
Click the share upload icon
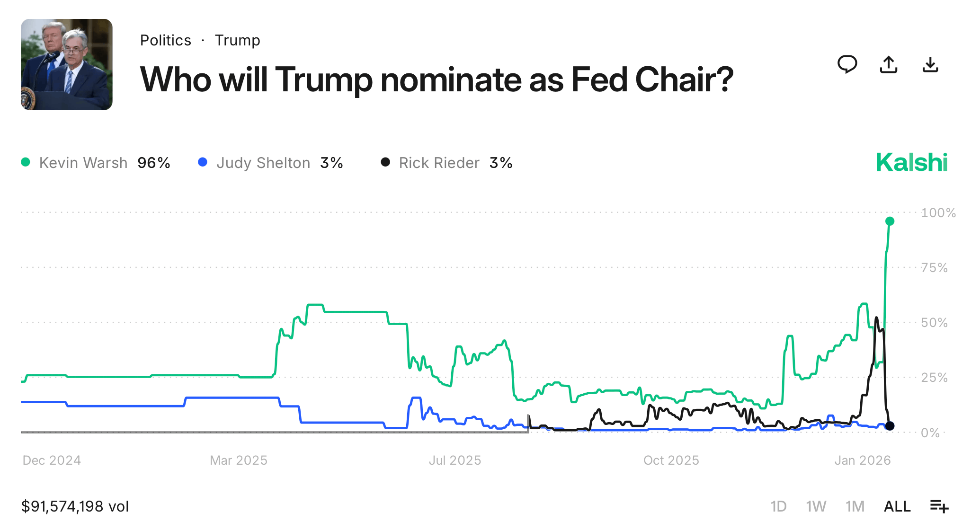pos(889,65)
